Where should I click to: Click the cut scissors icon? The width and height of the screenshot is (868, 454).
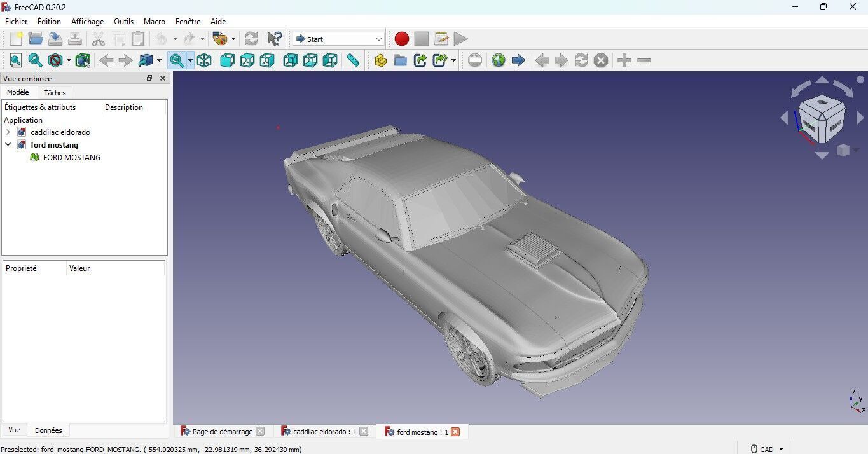99,39
